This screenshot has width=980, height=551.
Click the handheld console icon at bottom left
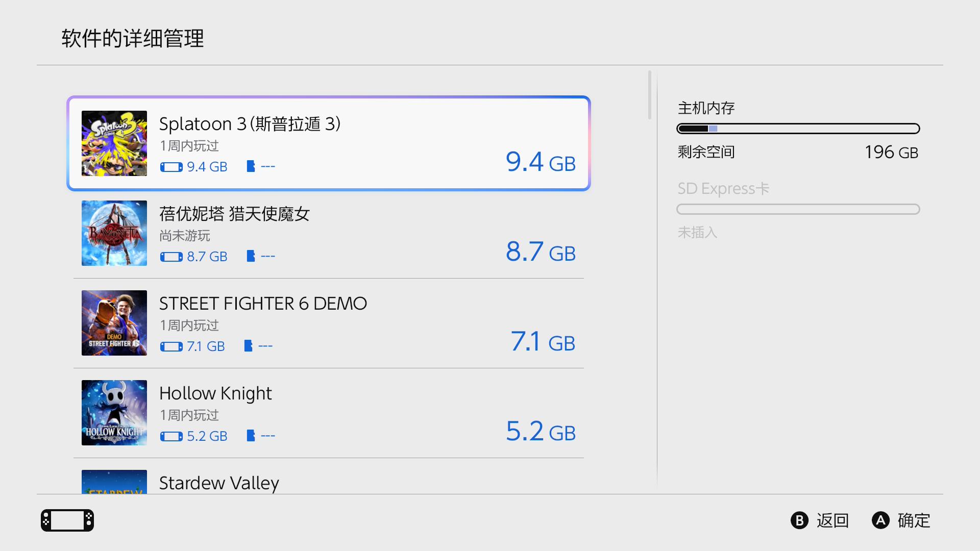(67, 520)
